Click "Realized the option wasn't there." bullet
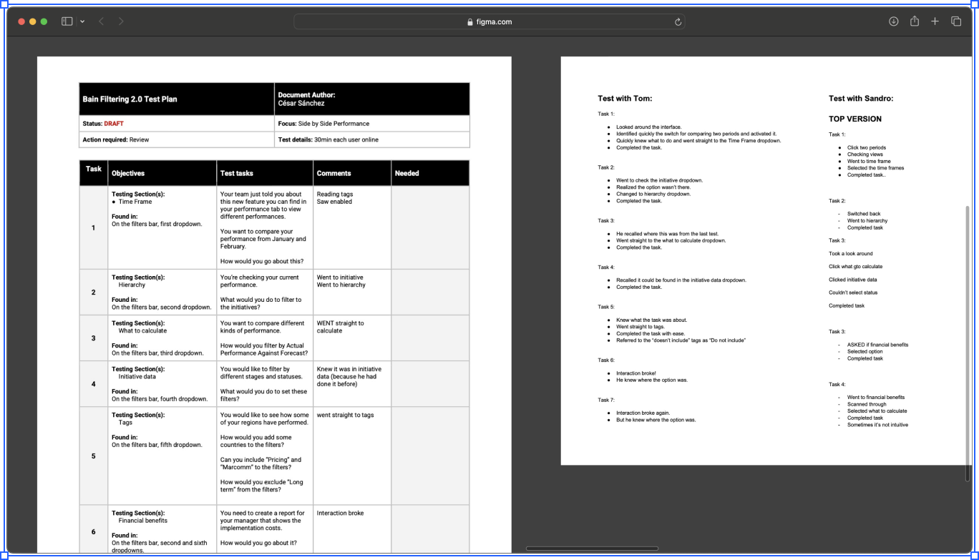 tap(653, 187)
